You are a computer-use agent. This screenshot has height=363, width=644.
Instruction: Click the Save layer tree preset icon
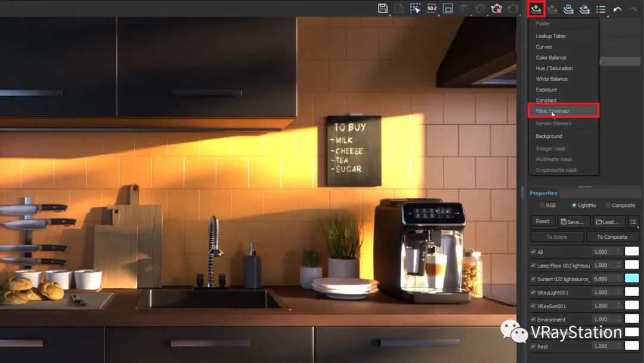[x=568, y=9]
